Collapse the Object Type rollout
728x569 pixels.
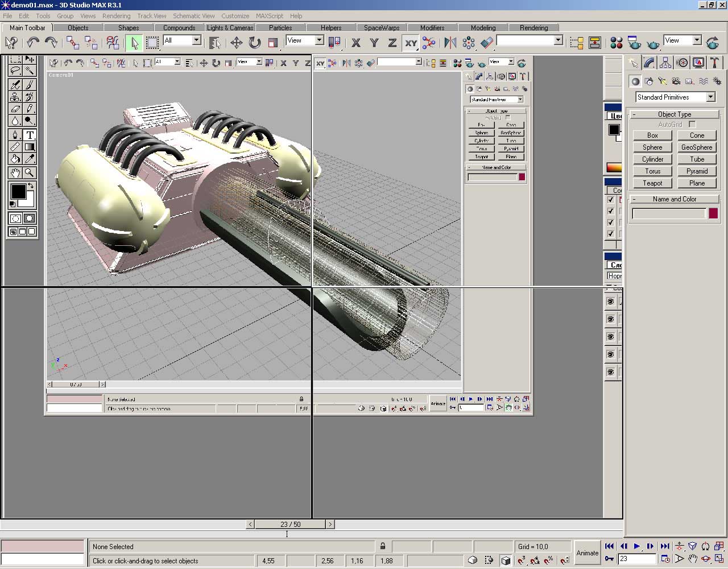(x=675, y=114)
